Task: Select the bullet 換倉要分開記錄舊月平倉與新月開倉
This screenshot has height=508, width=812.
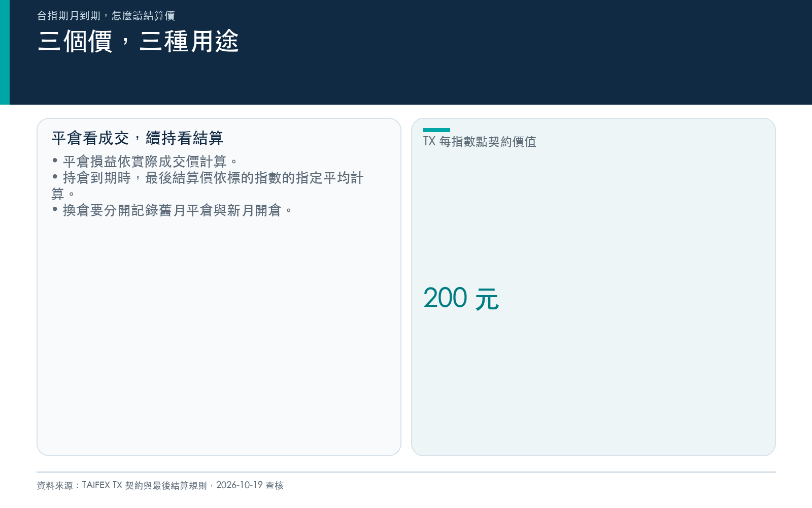Action: [x=173, y=210]
